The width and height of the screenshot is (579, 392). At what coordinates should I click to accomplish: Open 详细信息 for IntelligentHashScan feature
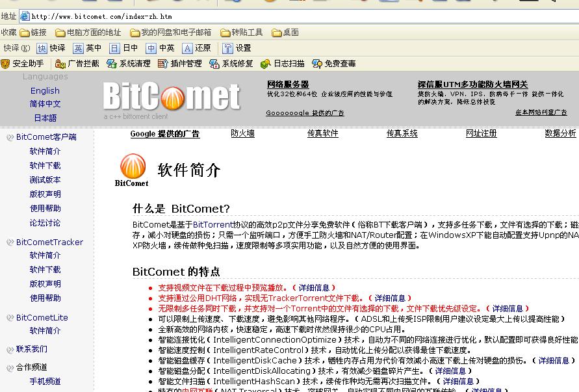point(458,381)
